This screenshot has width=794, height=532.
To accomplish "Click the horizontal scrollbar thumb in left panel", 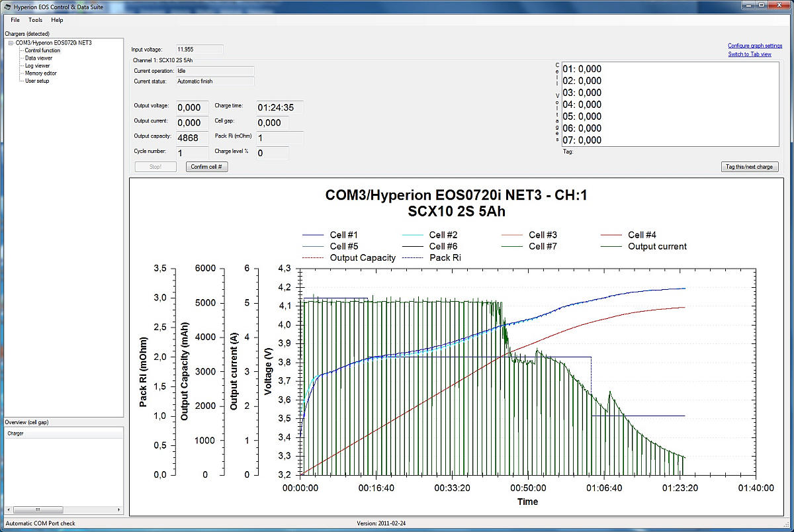I will [37, 510].
